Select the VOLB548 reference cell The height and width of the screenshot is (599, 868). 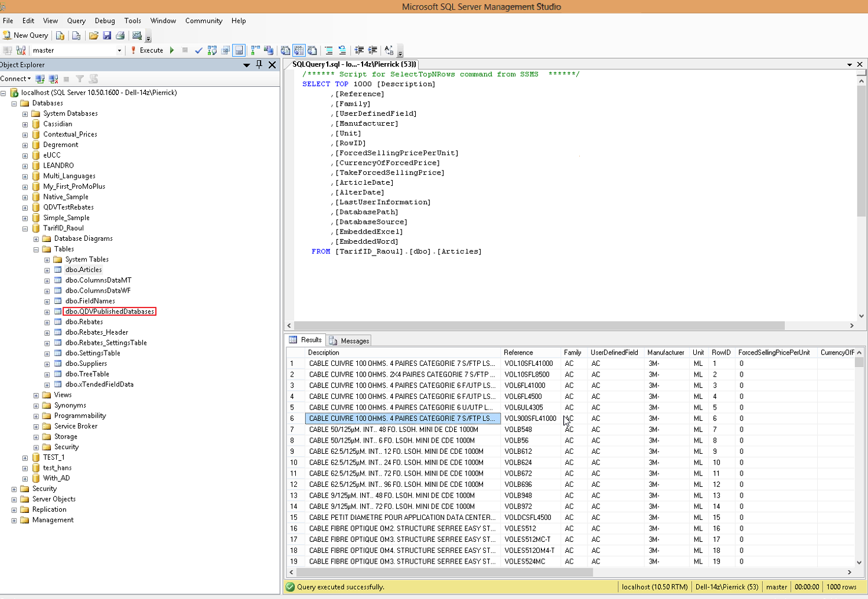pyautogui.click(x=530, y=430)
